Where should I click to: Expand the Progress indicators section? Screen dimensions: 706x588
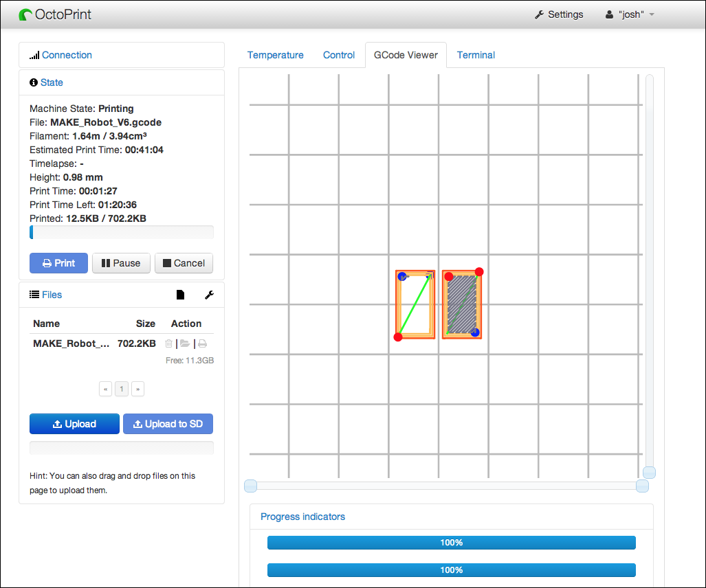point(302,517)
